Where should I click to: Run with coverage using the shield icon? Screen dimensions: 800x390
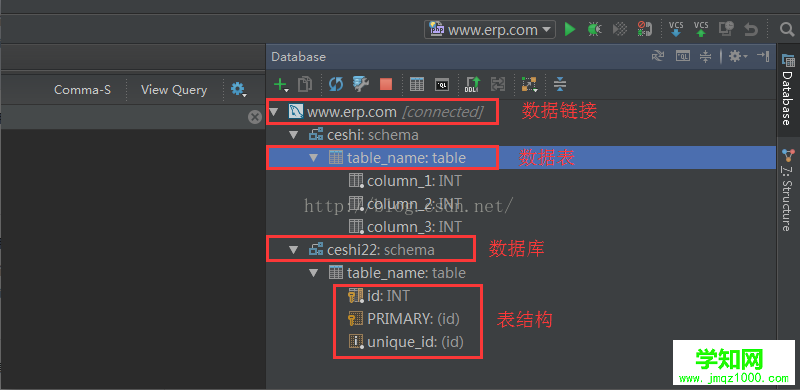click(x=619, y=30)
